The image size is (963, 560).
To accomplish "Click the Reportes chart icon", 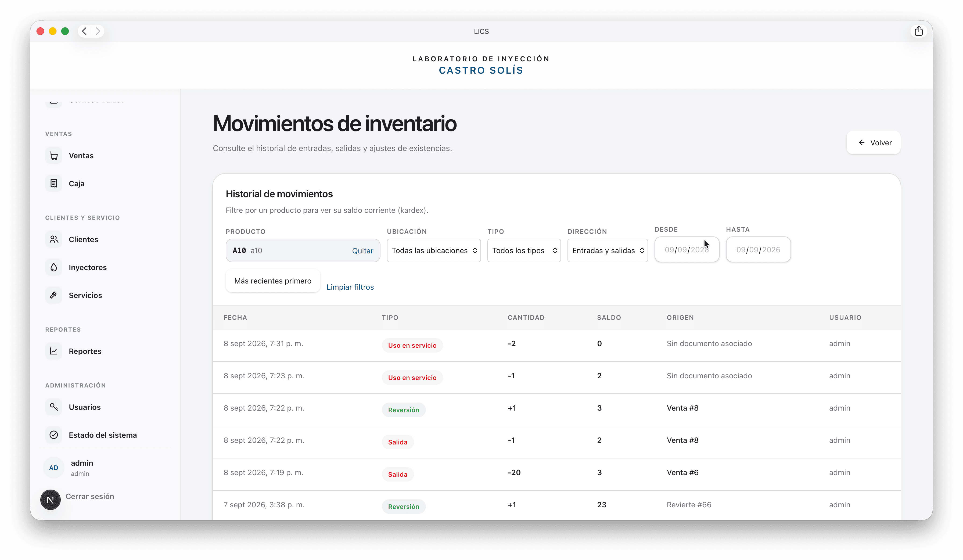I will tap(53, 351).
